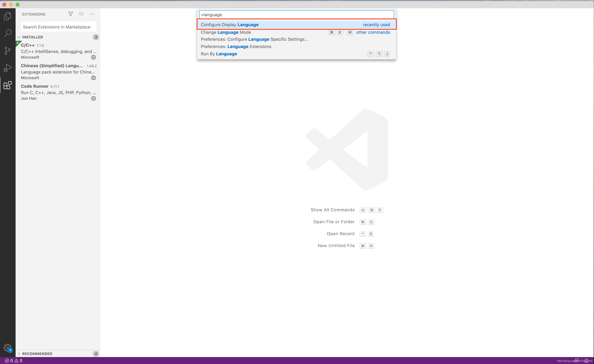
Task: Click the Show All Commands hint text
Action: pos(332,210)
